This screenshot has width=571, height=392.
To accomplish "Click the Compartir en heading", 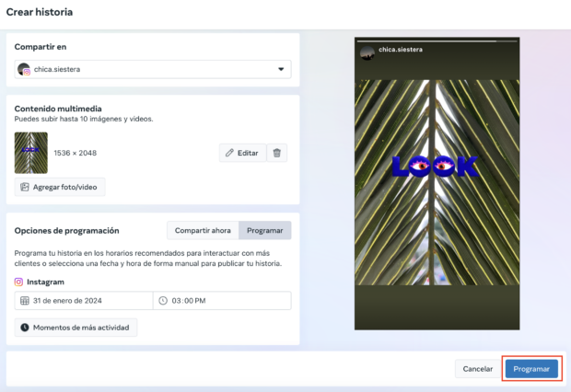I will pos(41,47).
